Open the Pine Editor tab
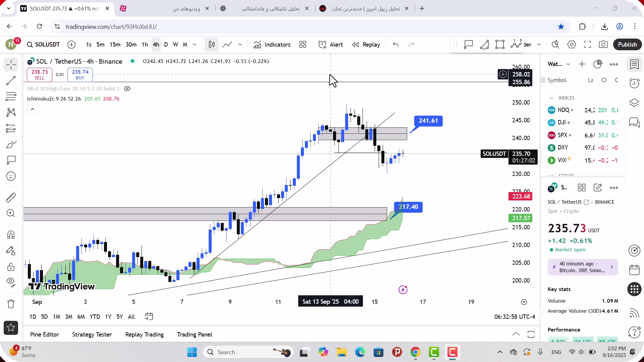 point(45,335)
